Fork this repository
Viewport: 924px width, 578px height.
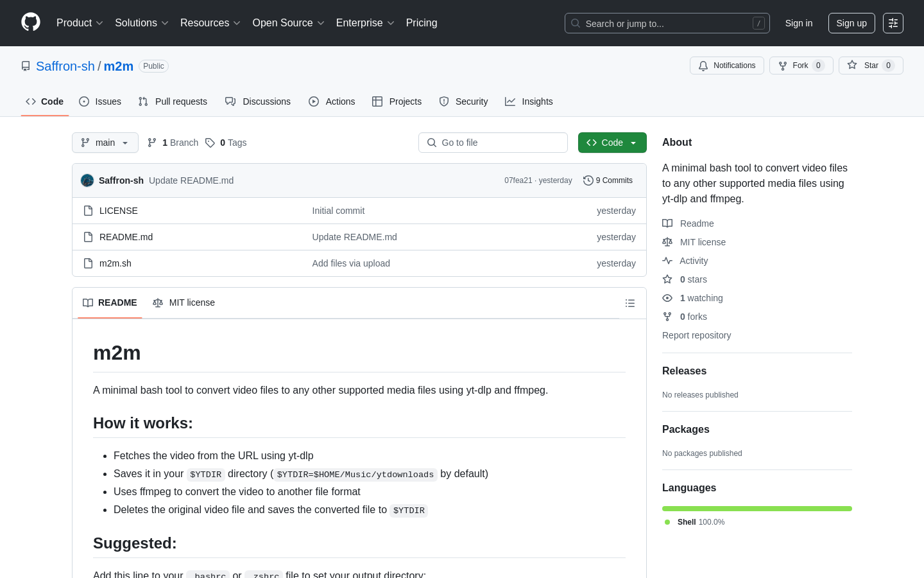click(x=801, y=66)
